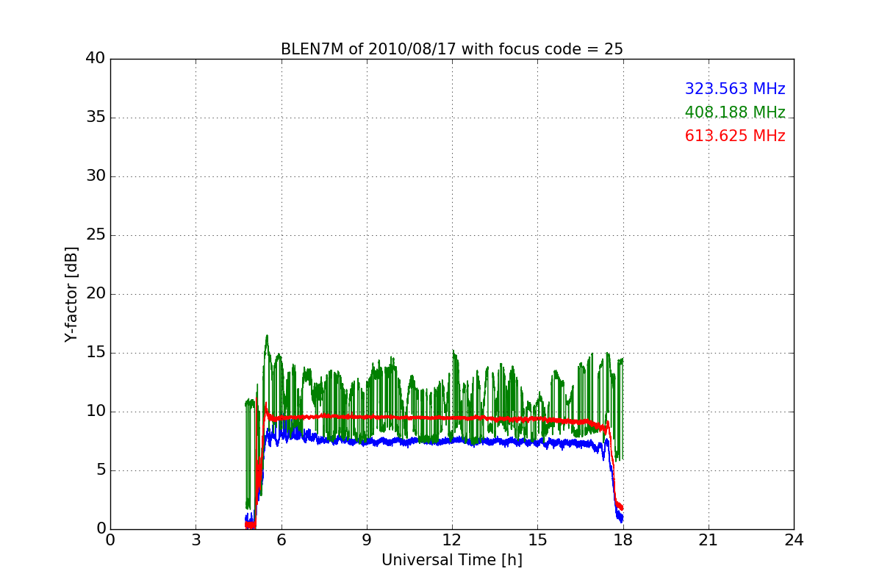882x588 pixels.
Task: Click the x-axis tick label 18
Action: point(623,540)
